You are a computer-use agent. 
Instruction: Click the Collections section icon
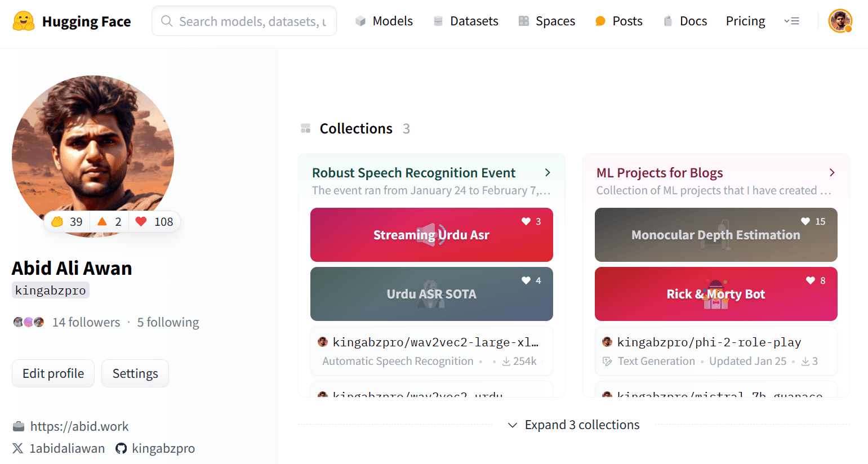(x=306, y=128)
